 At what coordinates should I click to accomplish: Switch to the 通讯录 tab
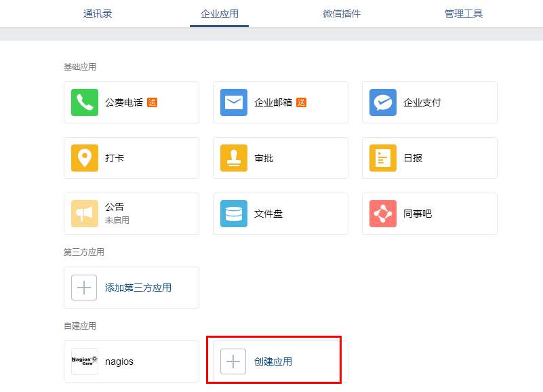click(98, 14)
